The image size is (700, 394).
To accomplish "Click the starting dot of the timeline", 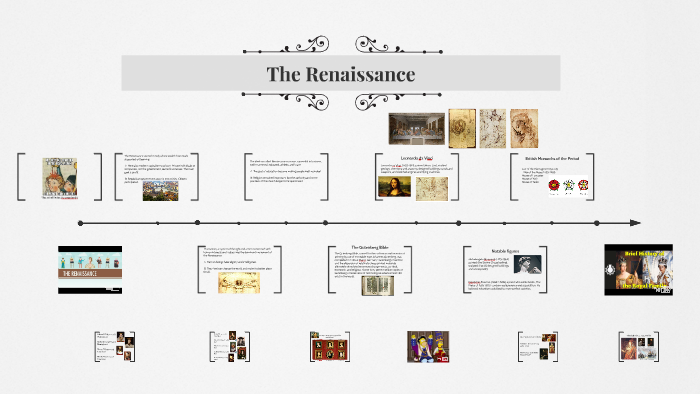I will pos(80,223).
